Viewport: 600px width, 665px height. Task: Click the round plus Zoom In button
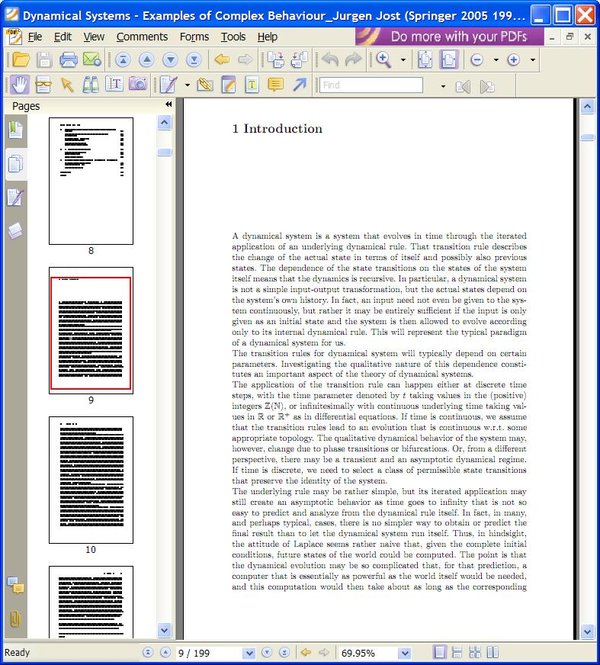(513, 60)
